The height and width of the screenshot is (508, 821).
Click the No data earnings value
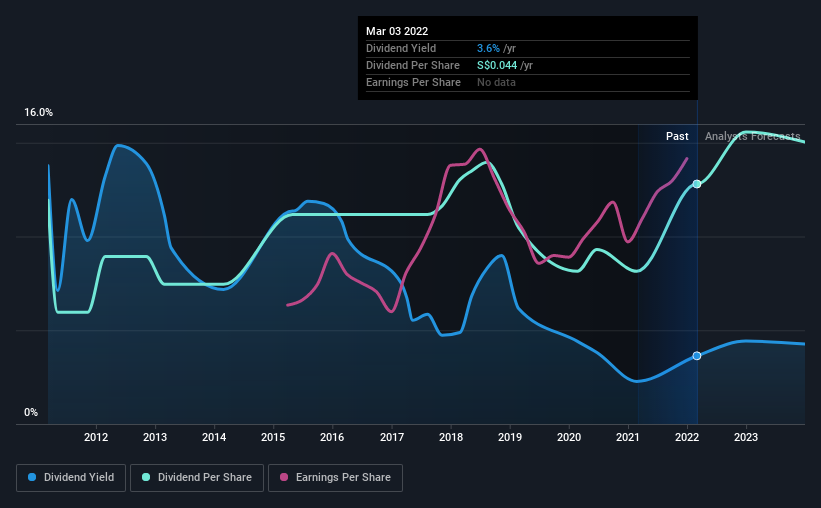tap(496, 82)
